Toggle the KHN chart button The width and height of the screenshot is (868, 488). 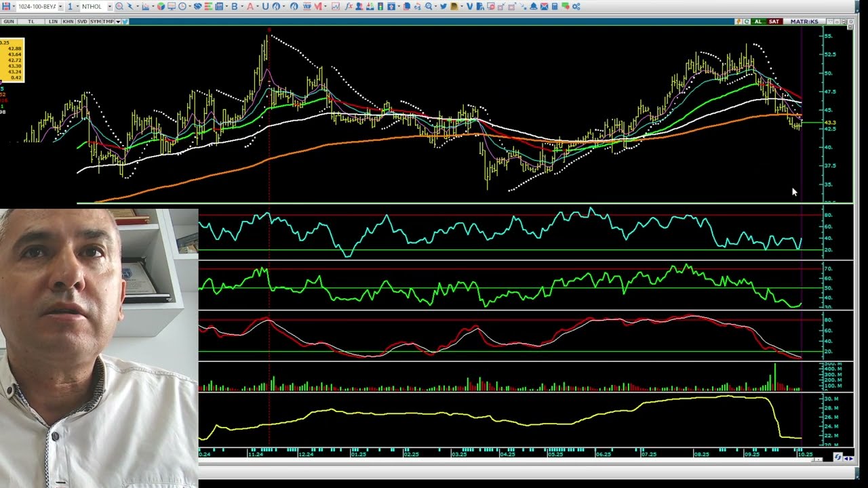[x=68, y=22]
